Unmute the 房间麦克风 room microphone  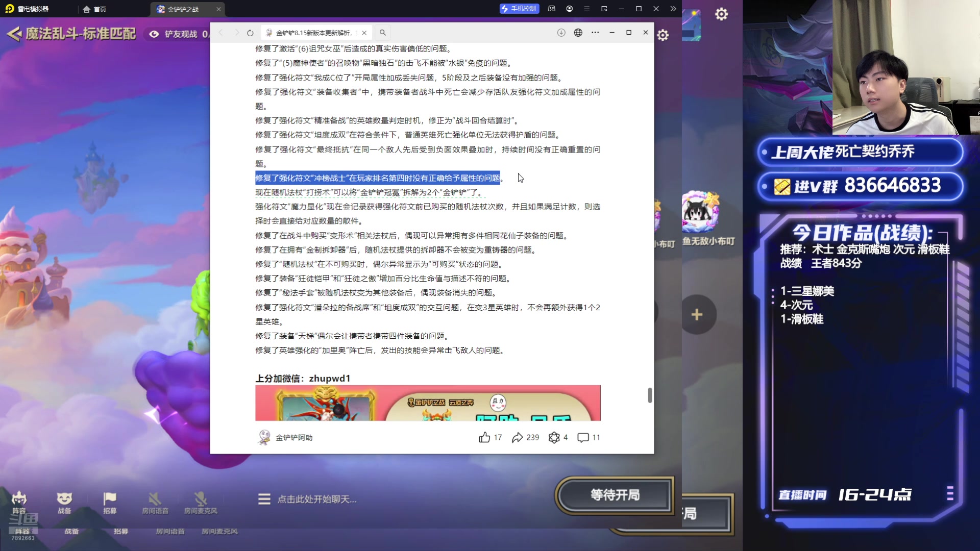click(200, 500)
